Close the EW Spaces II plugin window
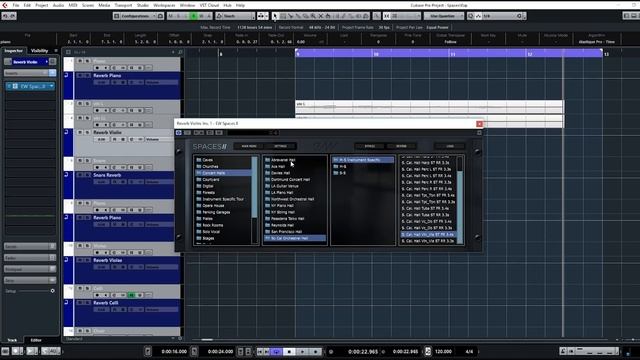The width and height of the screenshot is (640, 360). click(479, 124)
